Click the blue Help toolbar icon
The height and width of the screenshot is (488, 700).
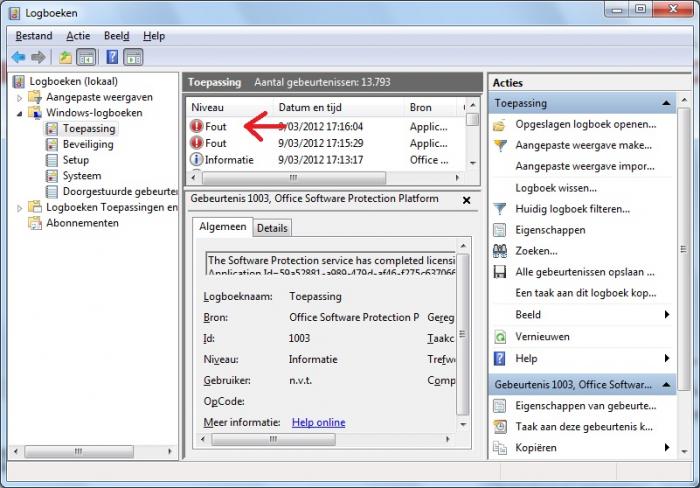[x=112, y=57]
